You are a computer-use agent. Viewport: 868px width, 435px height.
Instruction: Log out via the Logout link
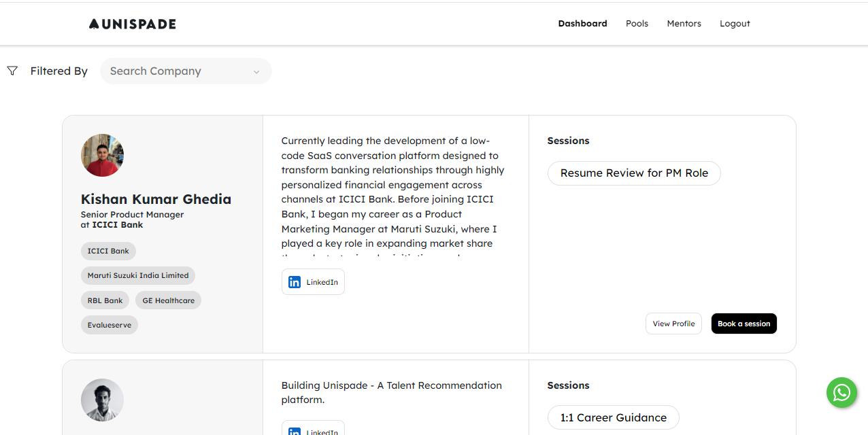tap(735, 23)
